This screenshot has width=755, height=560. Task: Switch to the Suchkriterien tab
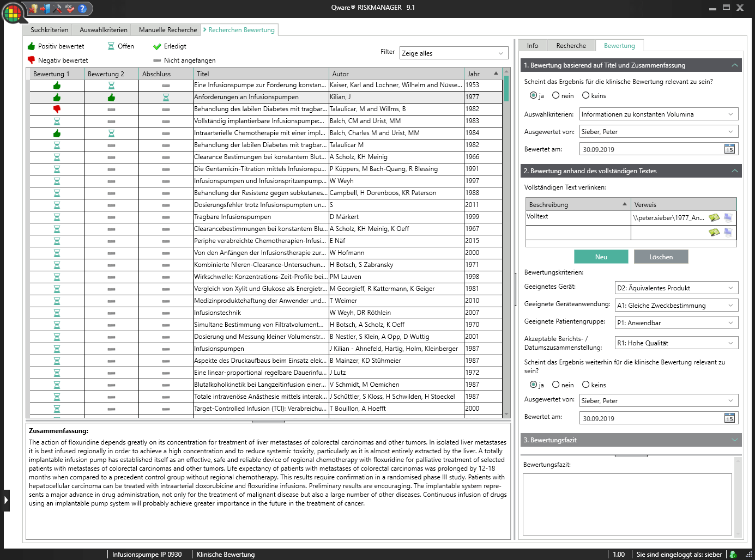coord(50,30)
